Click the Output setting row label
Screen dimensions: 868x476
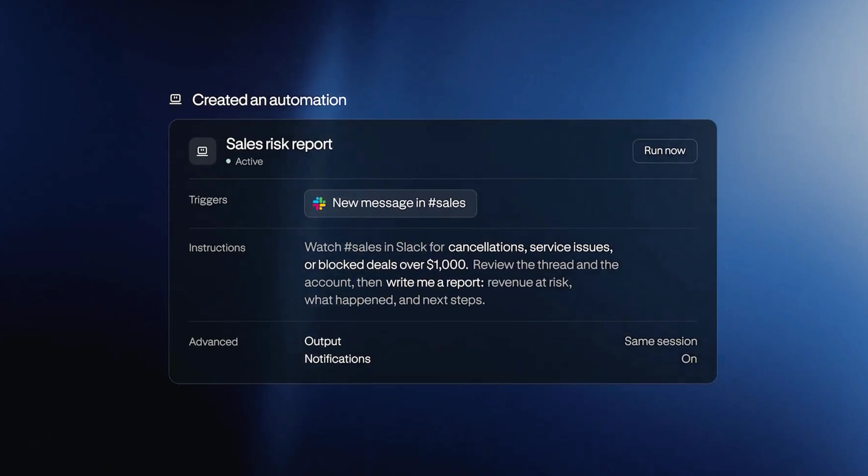pyautogui.click(x=322, y=341)
